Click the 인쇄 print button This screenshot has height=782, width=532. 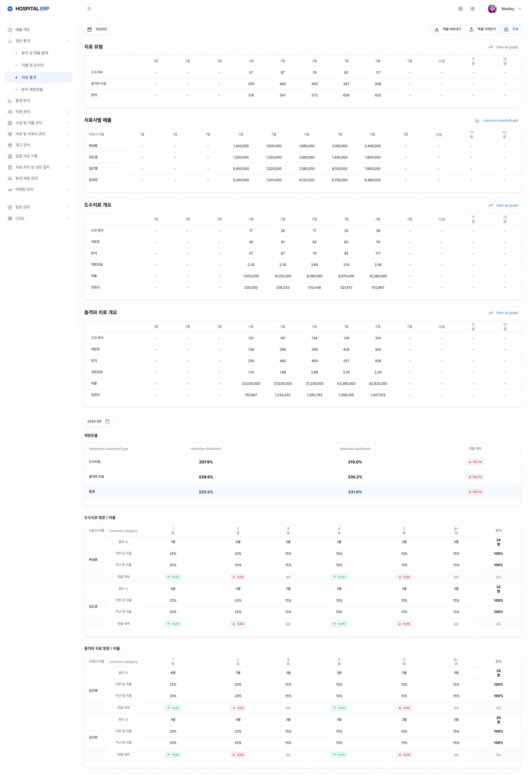click(511, 29)
